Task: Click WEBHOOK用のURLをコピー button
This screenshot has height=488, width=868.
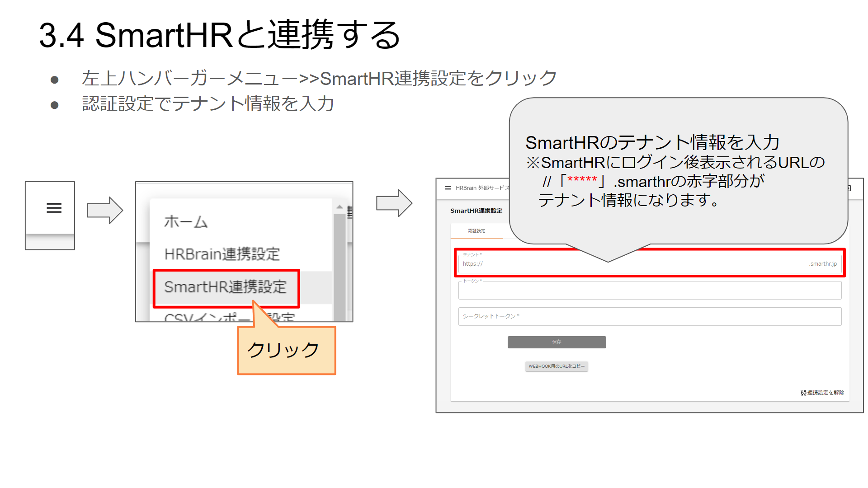Action: (557, 366)
